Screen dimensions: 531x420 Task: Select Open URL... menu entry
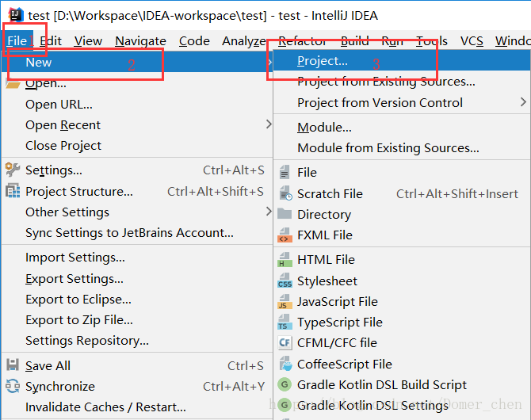coord(137,105)
